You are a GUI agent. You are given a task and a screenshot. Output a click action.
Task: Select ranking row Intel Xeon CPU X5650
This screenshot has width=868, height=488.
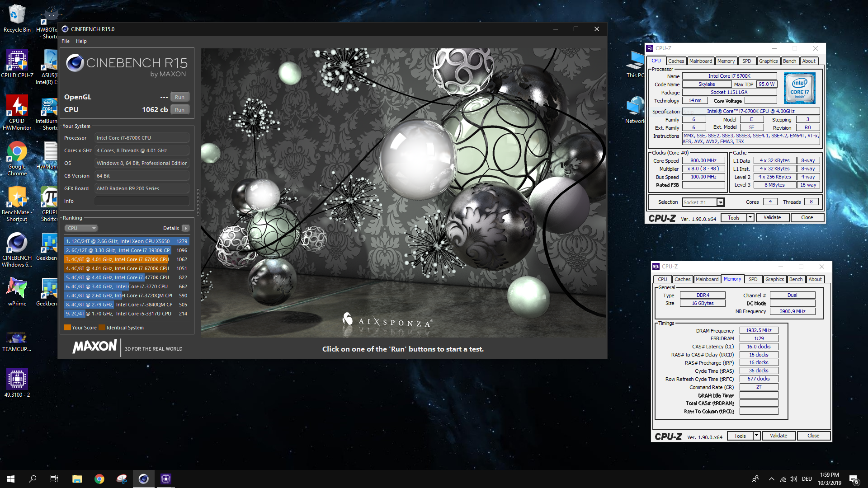[x=127, y=241]
